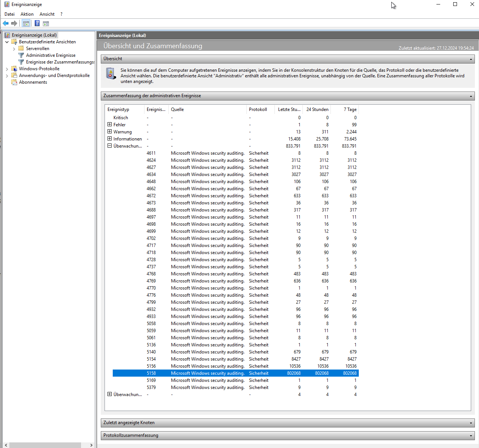The image size is (479, 448).
Task: Collapse Zusammenfassung der administrativen Ereignisse section arrow
Action: (x=471, y=96)
